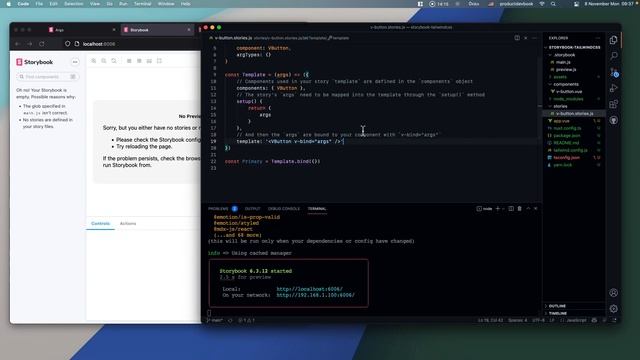
Task: Open package.json in Explorer
Action: [x=573, y=136]
